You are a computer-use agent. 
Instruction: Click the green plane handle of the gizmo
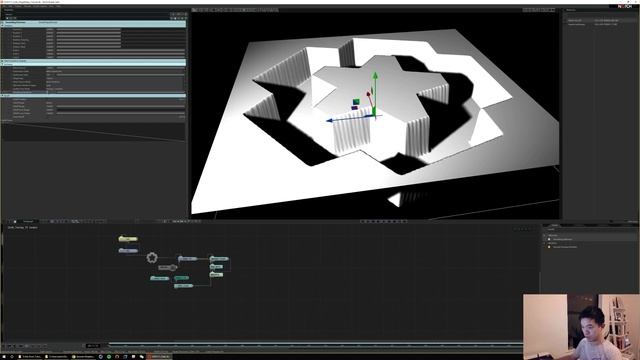356,102
